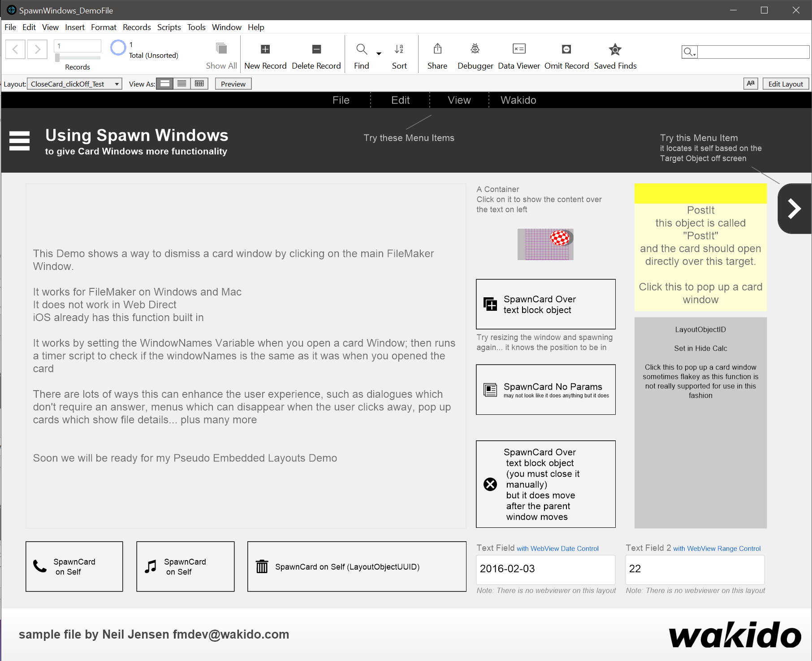Expand the quick find search options
This screenshot has height=661, width=812.
click(x=689, y=52)
